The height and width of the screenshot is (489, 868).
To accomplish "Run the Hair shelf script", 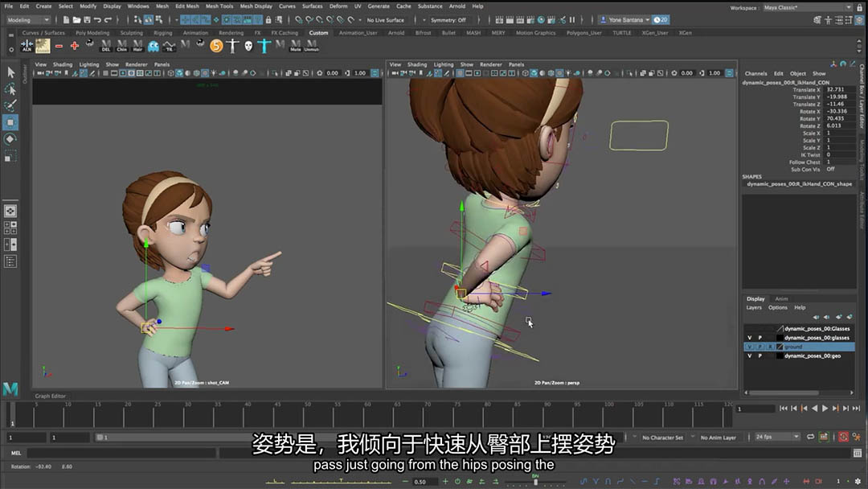I will (x=137, y=46).
